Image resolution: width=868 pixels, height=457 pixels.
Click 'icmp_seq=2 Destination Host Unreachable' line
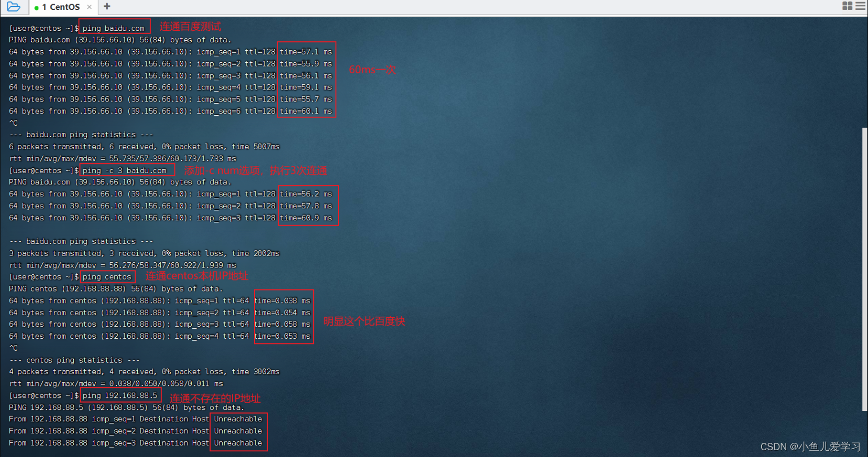135,431
